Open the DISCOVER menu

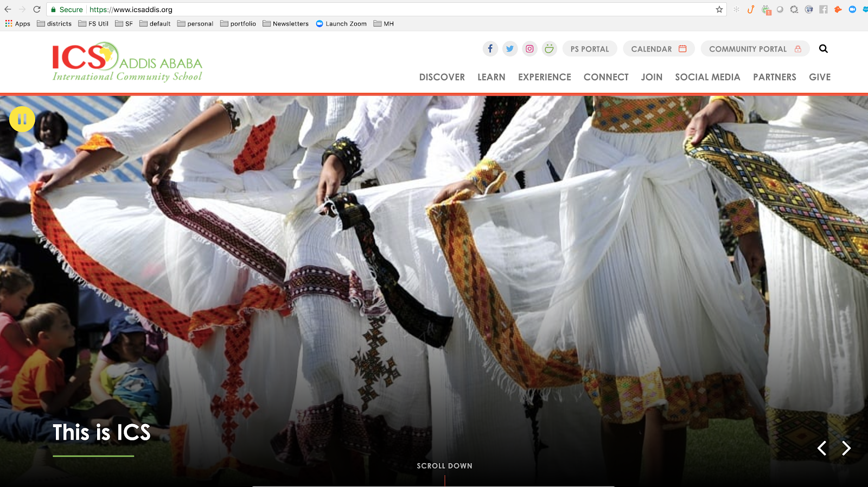[442, 77]
